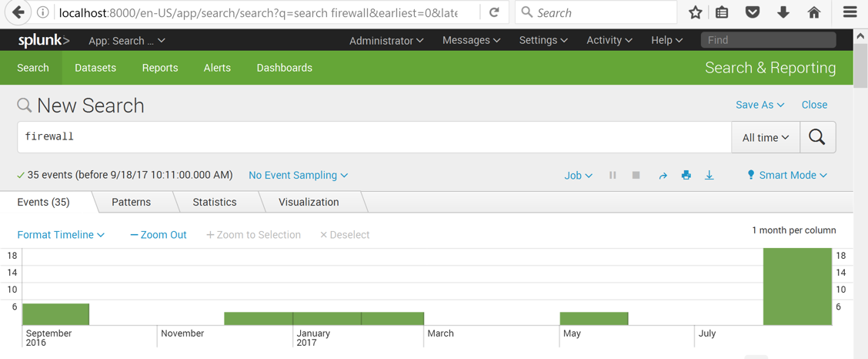Go to the browser home page
Viewport: 868px width, 359px height.
tap(814, 12)
